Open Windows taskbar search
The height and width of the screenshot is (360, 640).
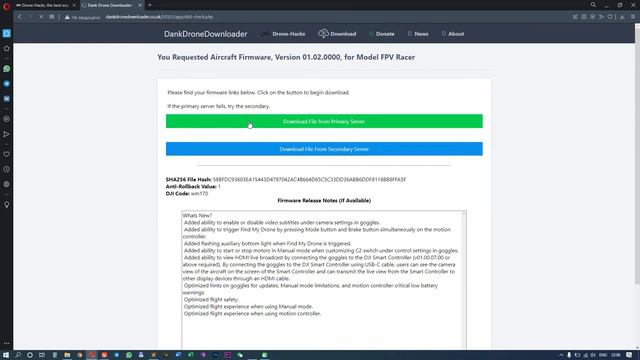coord(18,355)
